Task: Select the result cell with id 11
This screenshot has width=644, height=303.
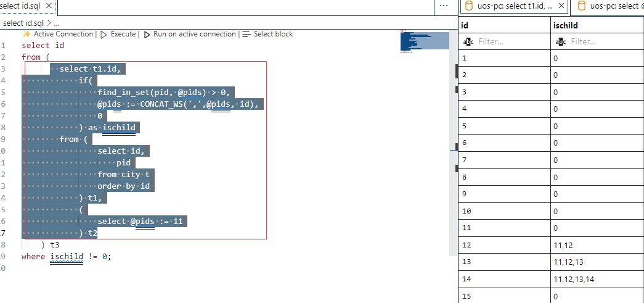Action: coord(504,228)
